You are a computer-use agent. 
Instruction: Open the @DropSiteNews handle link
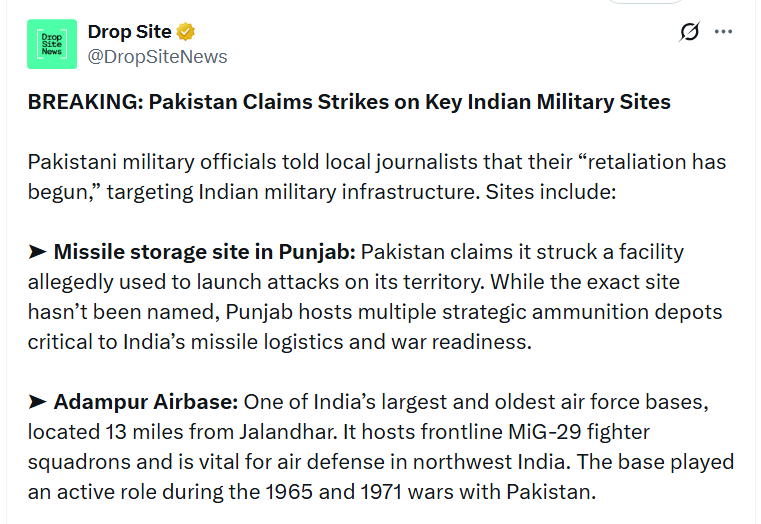tap(157, 57)
